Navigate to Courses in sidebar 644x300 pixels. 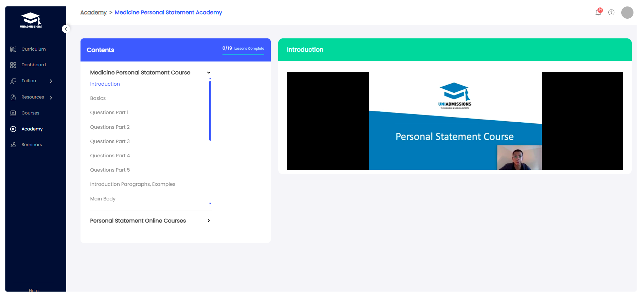pyautogui.click(x=30, y=113)
